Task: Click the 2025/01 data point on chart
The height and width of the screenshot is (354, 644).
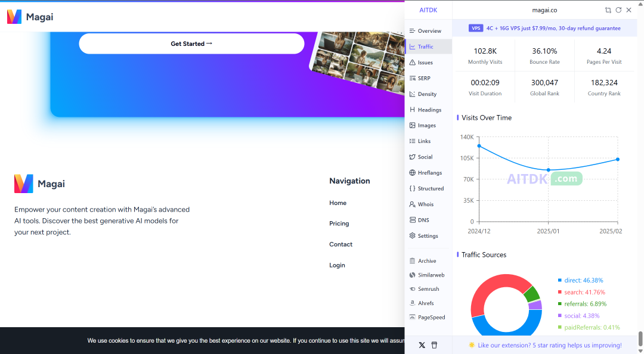Action: (x=549, y=170)
